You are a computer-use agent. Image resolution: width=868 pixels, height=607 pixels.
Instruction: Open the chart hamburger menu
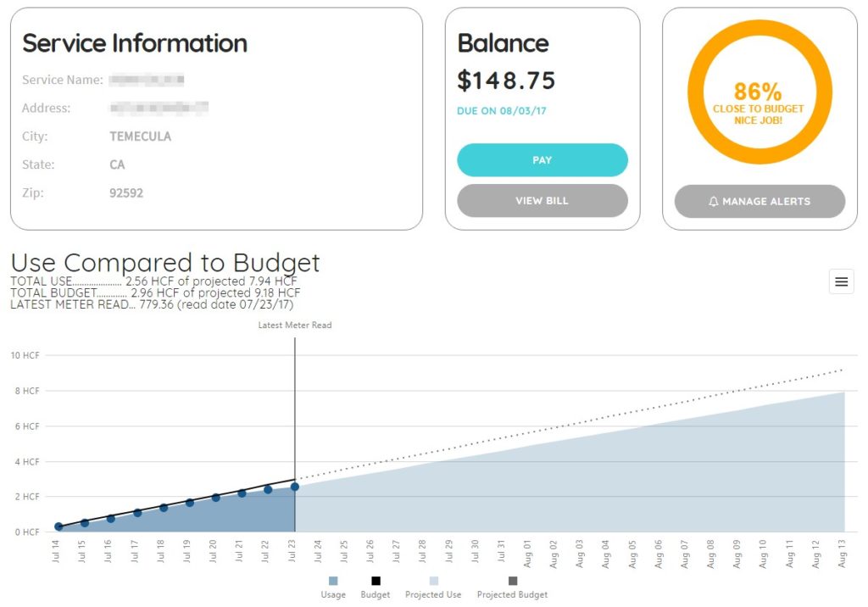(x=841, y=281)
